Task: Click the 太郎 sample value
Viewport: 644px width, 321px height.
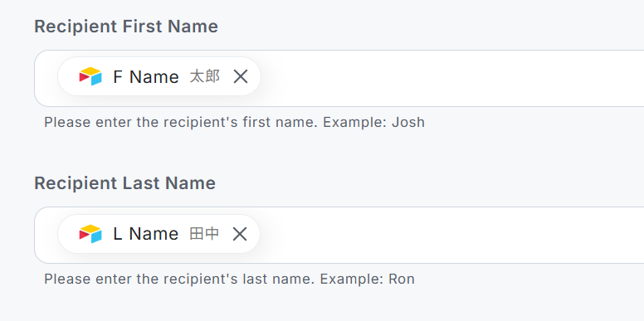Action: point(204,77)
